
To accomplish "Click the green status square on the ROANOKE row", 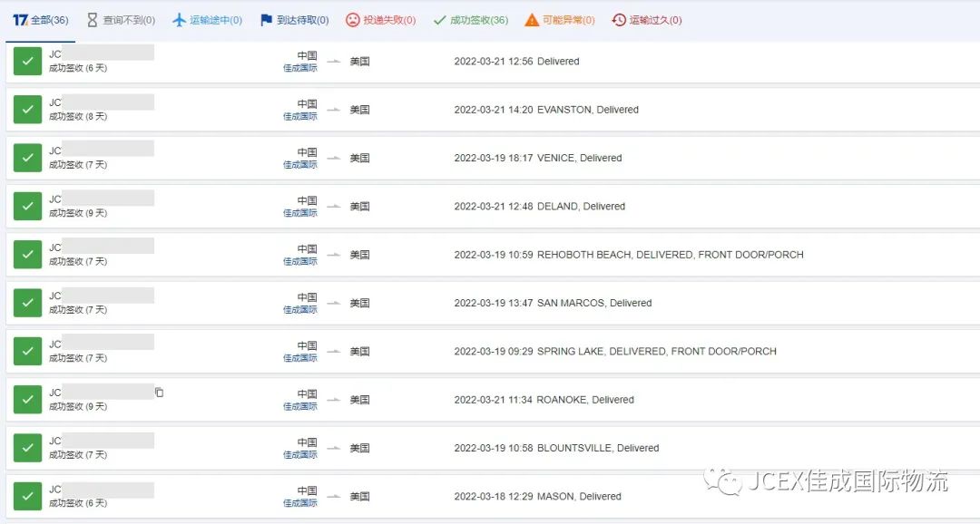I will [28, 400].
